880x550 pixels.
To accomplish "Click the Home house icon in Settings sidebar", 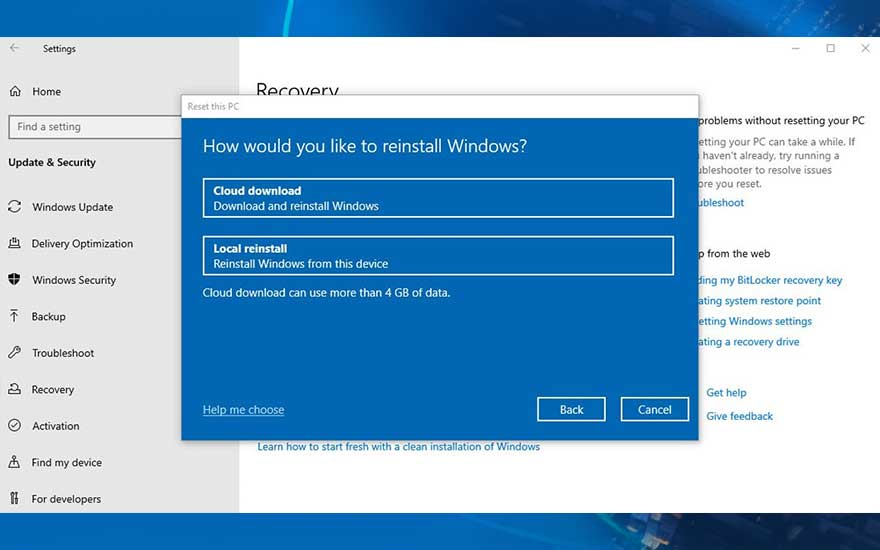I will pyautogui.click(x=15, y=91).
